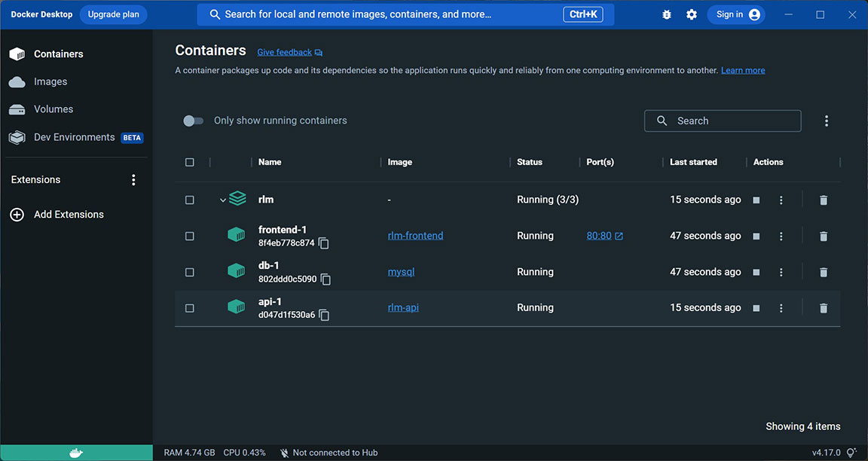Open more actions for api-1
The image size is (868, 461).
(x=781, y=308)
